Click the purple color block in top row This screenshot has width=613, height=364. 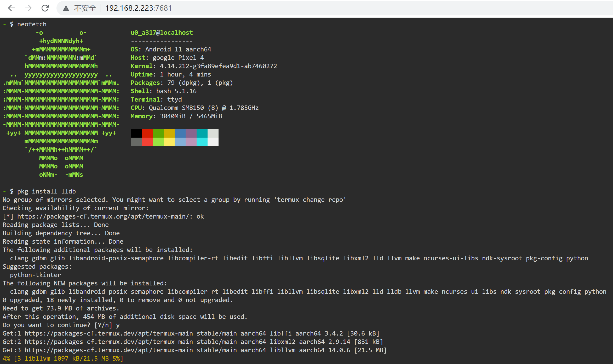click(191, 133)
